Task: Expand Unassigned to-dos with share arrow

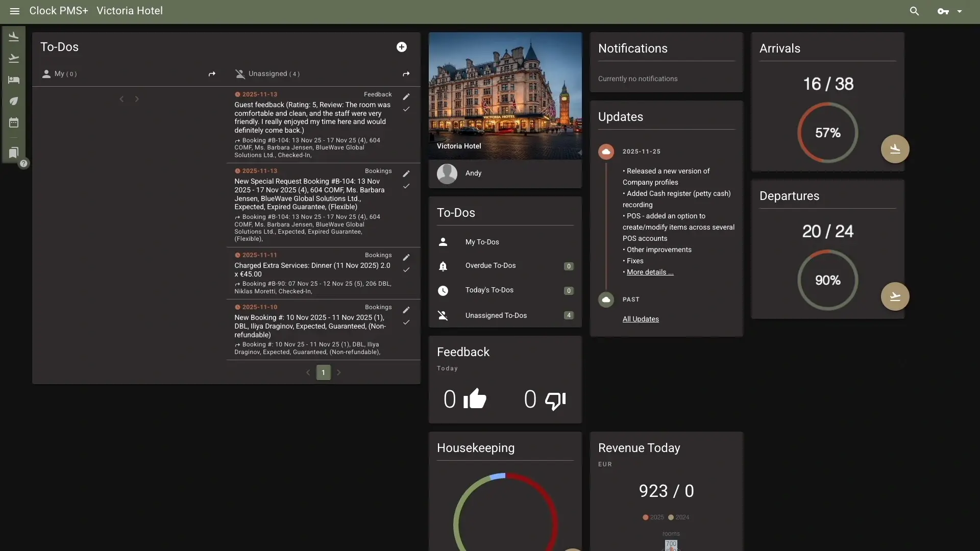Action: pyautogui.click(x=406, y=74)
